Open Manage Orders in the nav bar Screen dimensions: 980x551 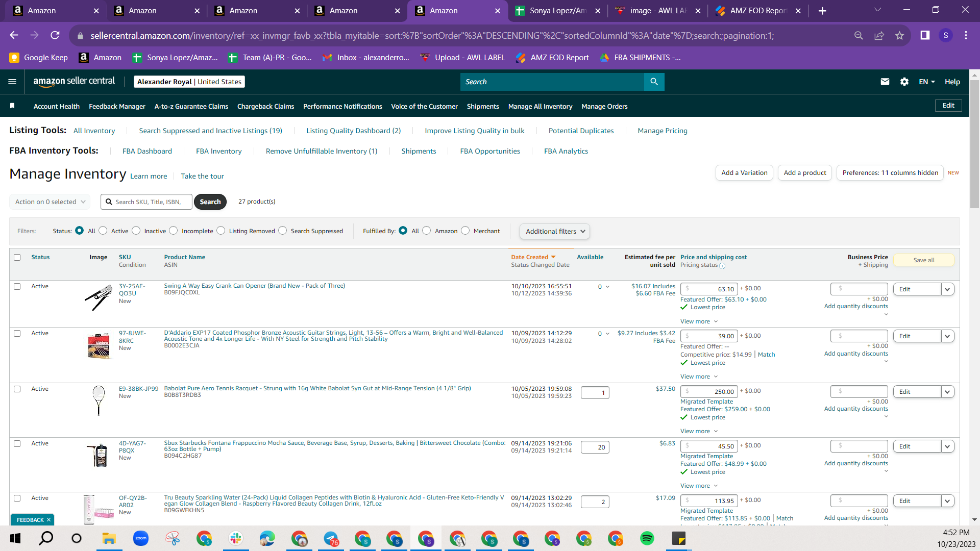pos(604,106)
